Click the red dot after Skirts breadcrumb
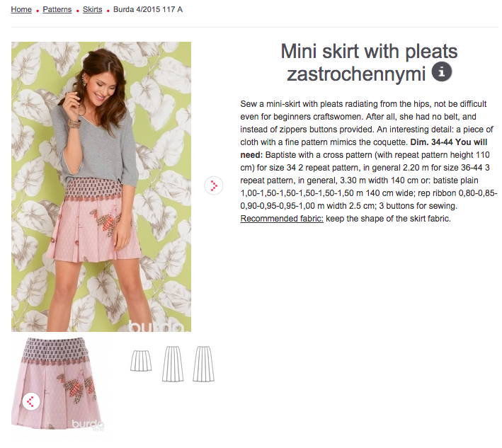 coord(108,11)
